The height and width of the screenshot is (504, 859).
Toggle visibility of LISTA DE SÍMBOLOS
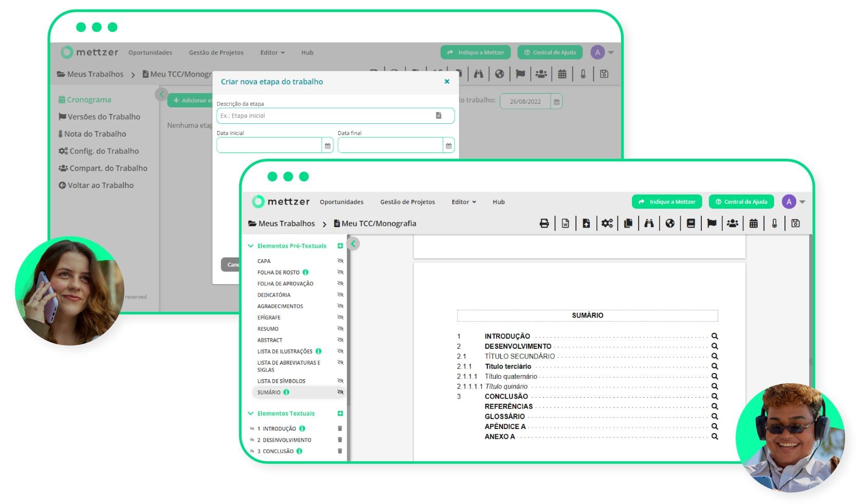click(340, 381)
